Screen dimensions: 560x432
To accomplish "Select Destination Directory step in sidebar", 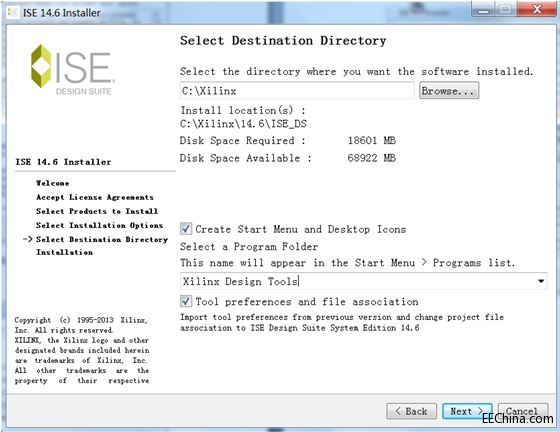I will pos(102,239).
